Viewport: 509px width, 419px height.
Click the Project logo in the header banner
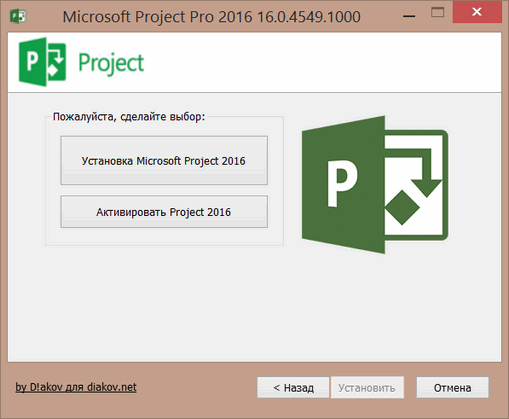point(42,62)
